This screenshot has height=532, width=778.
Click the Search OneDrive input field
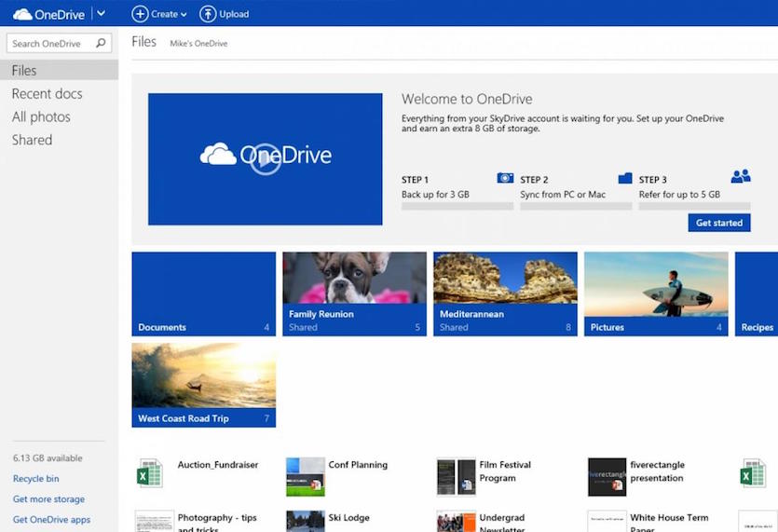coord(59,43)
